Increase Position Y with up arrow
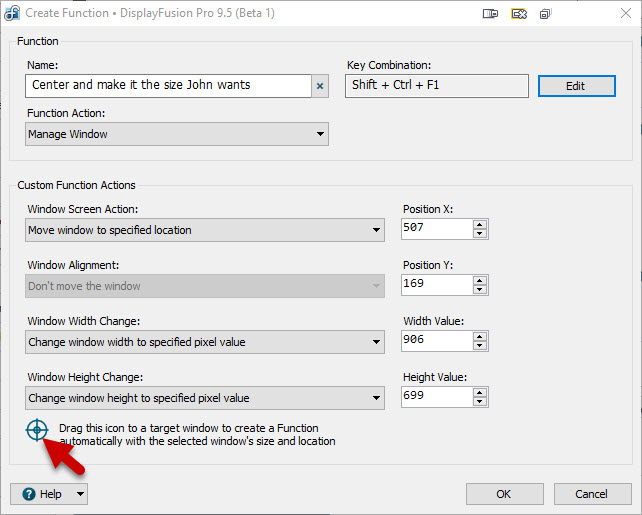 pos(480,280)
